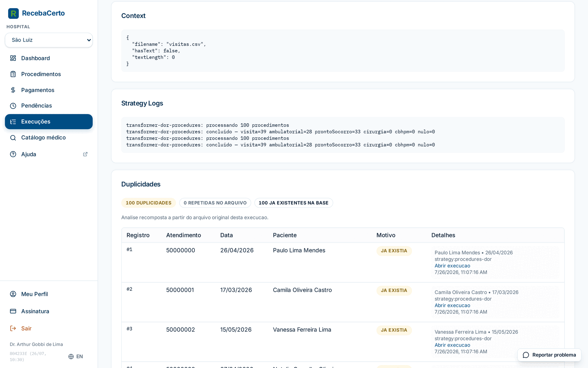Click the Dr. Arthur Gobbi de Lima name
Screen dimensions: 588x368
[x=36, y=344]
